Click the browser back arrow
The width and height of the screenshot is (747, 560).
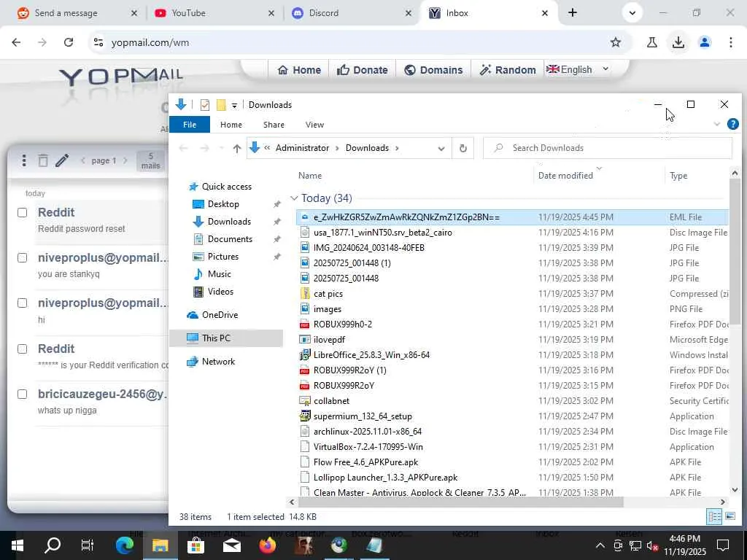pyautogui.click(x=16, y=42)
